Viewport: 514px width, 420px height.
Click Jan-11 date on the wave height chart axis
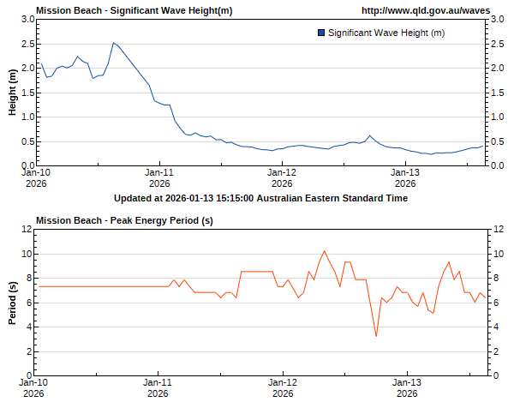[x=159, y=177]
